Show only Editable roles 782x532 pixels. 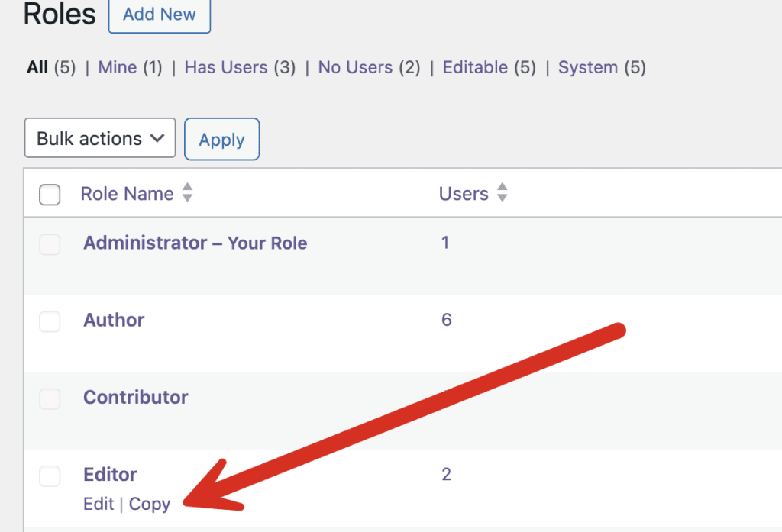coord(475,67)
